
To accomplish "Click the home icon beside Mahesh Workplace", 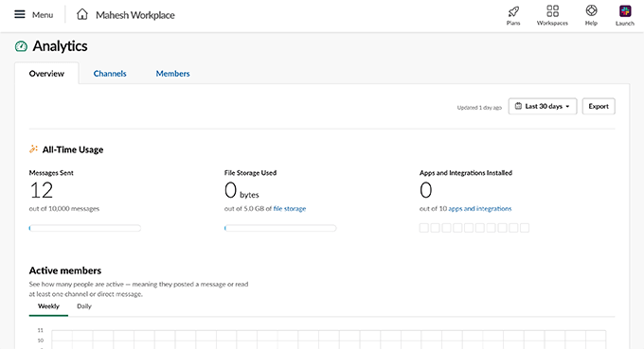I will (82, 14).
